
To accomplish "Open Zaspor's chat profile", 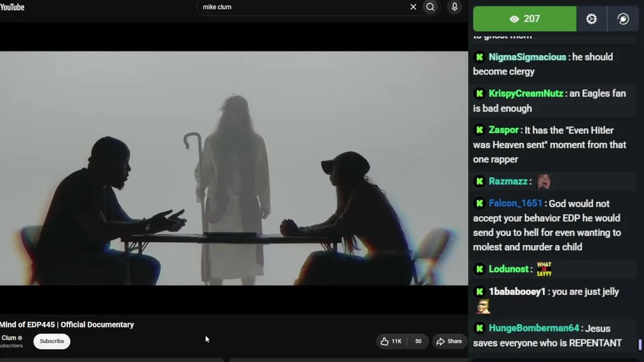I will click(x=504, y=130).
